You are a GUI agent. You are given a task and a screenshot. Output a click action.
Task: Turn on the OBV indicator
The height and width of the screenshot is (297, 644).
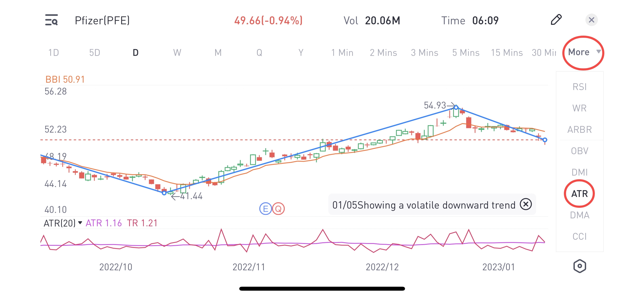coord(579,151)
